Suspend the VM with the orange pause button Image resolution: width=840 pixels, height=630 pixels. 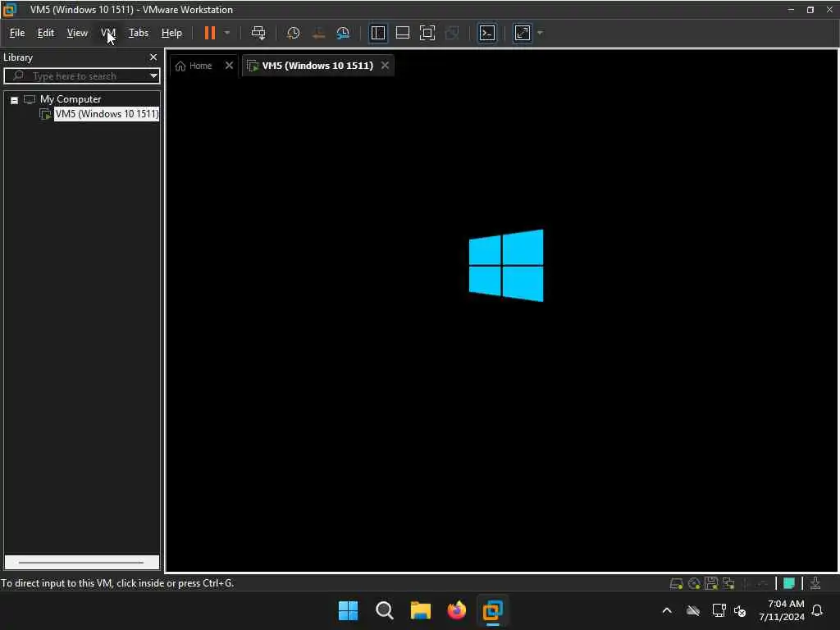coord(209,33)
